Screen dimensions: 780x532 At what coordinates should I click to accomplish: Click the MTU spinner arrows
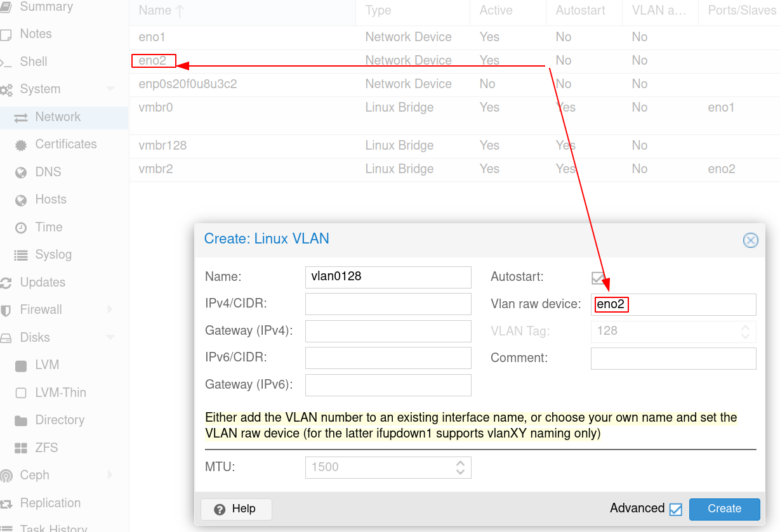coord(461,467)
